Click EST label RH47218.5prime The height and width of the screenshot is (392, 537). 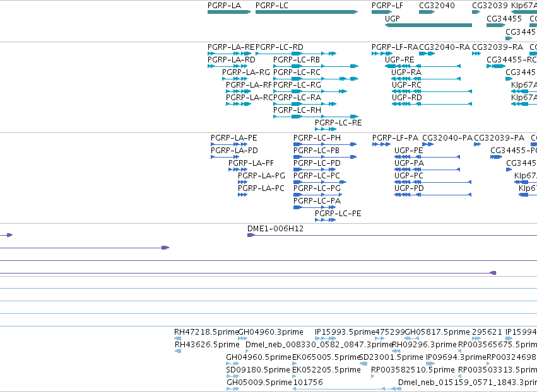[x=206, y=332]
